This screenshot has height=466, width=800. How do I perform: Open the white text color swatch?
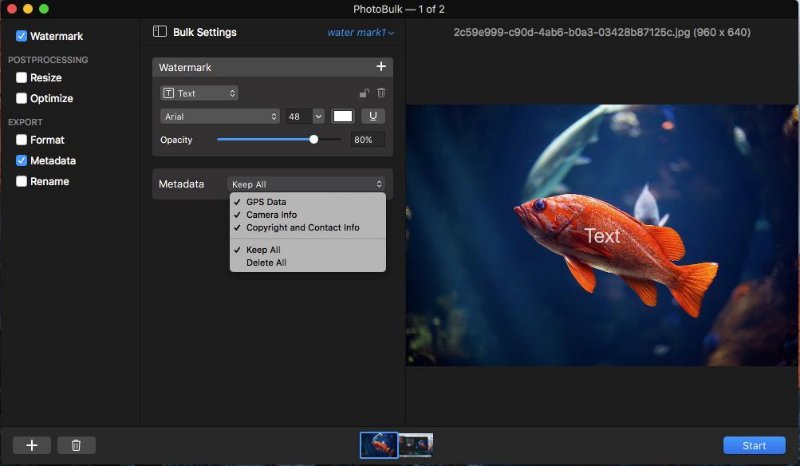[342, 116]
